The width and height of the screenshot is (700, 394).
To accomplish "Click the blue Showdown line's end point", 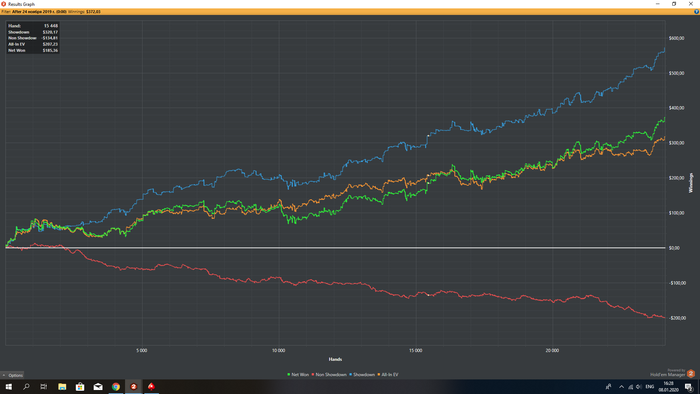I will coord(665,49).
